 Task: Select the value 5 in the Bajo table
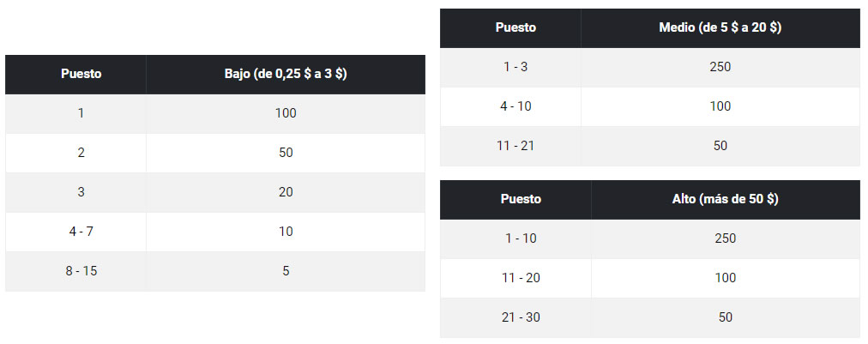286,271
